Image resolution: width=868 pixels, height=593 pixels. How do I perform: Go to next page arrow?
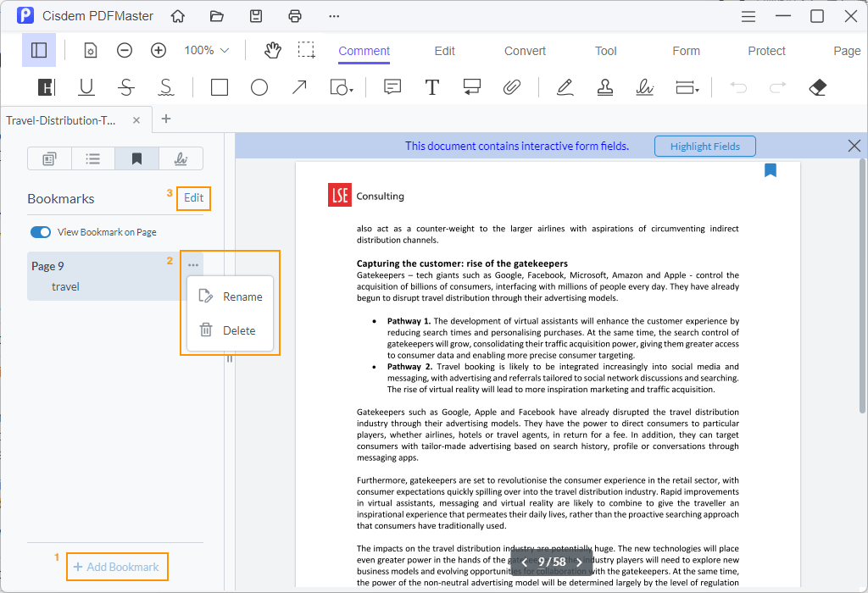[580, 562]
